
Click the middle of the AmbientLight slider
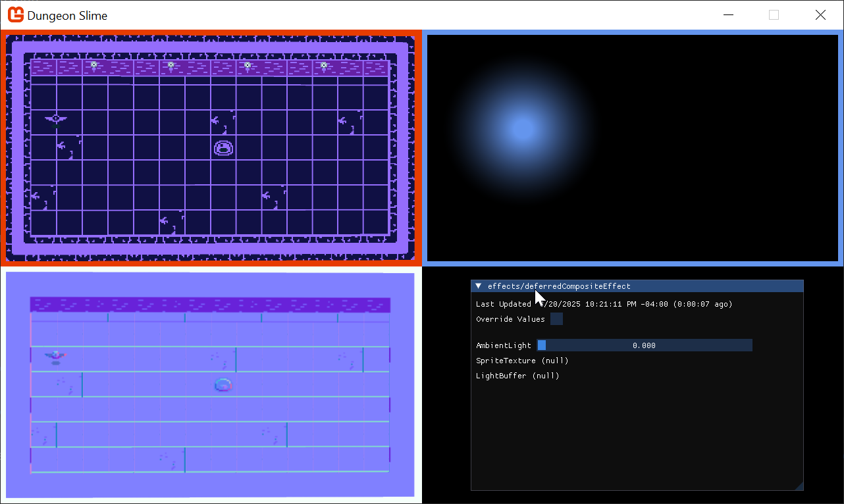pyautogui.click(x=644, y=345)
